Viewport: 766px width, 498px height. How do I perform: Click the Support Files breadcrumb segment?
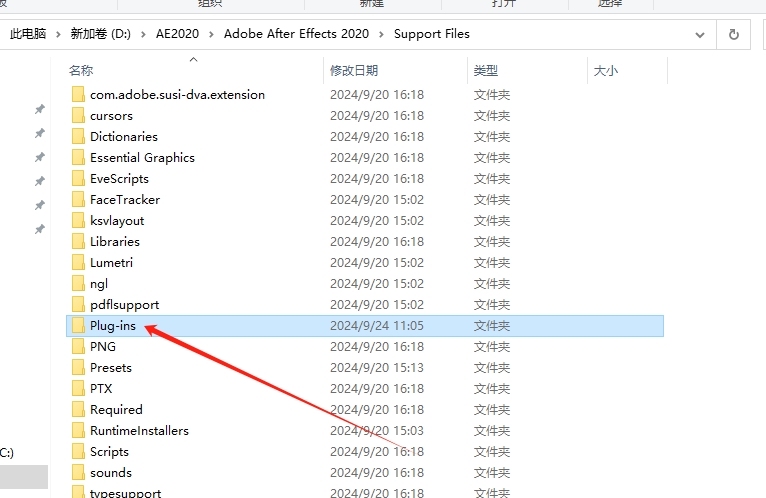click(432, 34)
